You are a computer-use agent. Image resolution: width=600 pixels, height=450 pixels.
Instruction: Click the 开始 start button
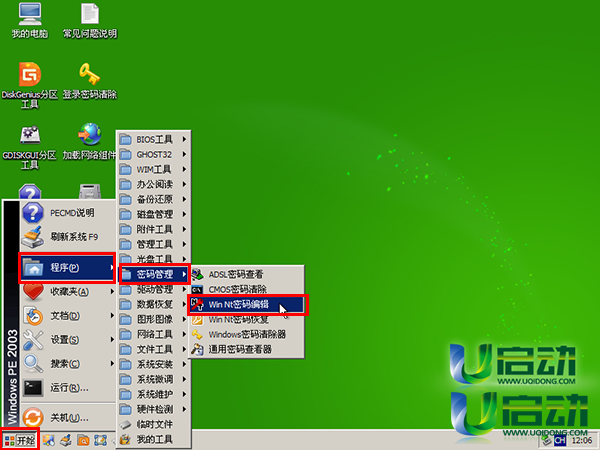point(20,440)
